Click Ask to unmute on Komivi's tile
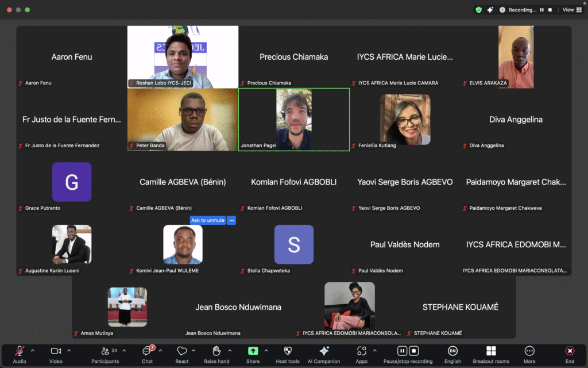588x368 pixels. tap(208, 220)
